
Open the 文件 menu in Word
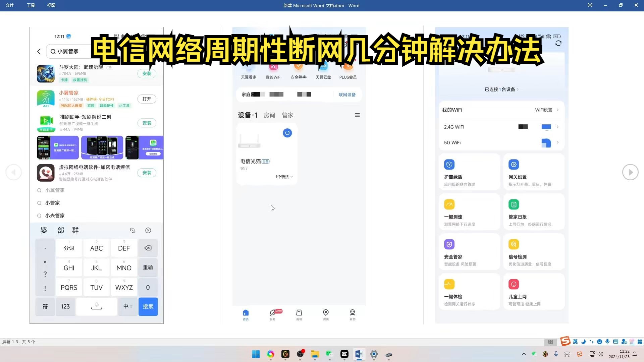click(x=10, y=5)
